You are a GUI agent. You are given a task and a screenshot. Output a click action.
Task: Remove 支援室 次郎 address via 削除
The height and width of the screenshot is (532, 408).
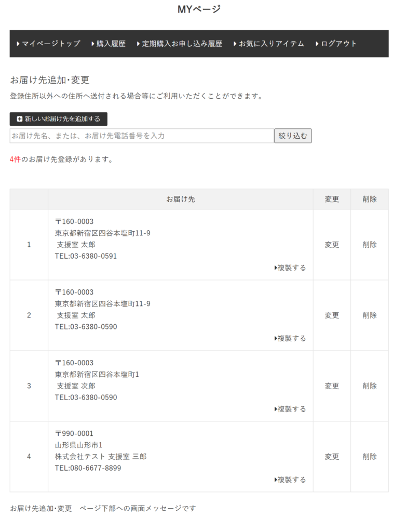click(370, 386)
